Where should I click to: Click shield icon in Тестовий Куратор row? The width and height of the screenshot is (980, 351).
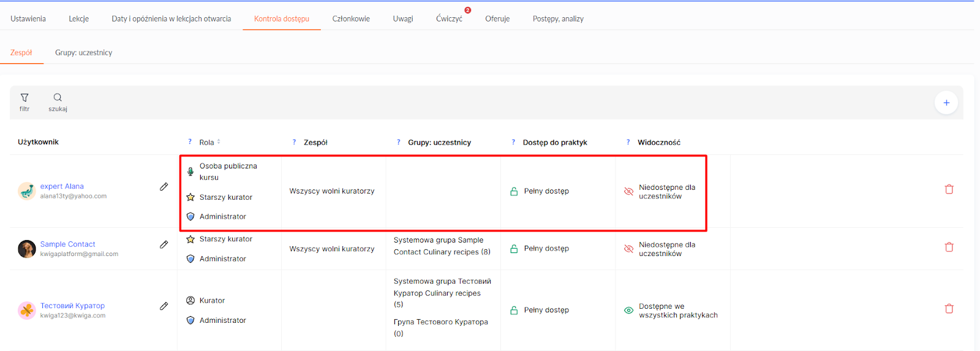190,320
